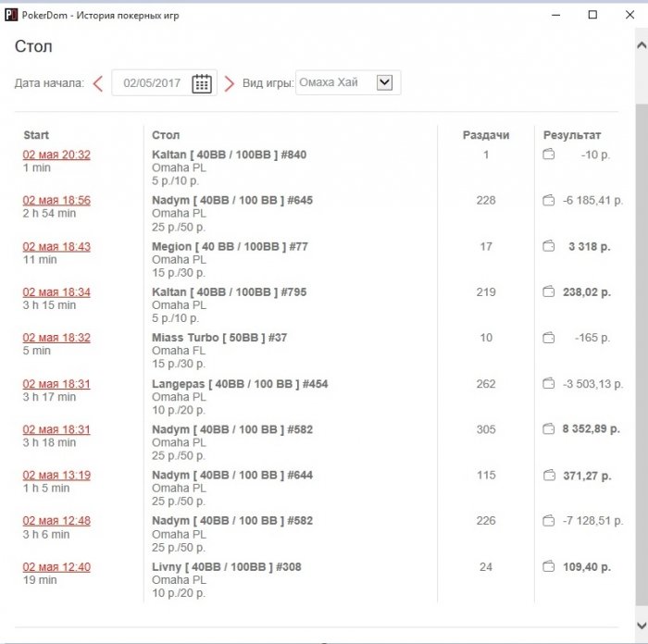Open session link 02 мая 13:19

pos(56,476)
